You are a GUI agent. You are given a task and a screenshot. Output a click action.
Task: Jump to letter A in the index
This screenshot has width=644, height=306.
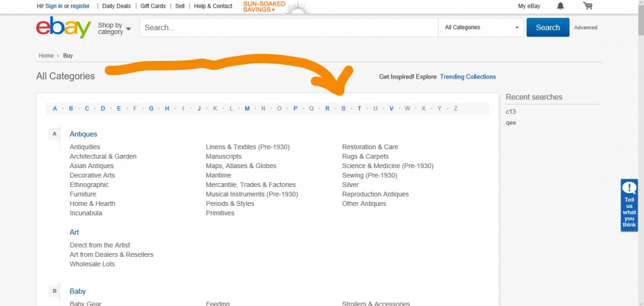(x=55, y=108)
